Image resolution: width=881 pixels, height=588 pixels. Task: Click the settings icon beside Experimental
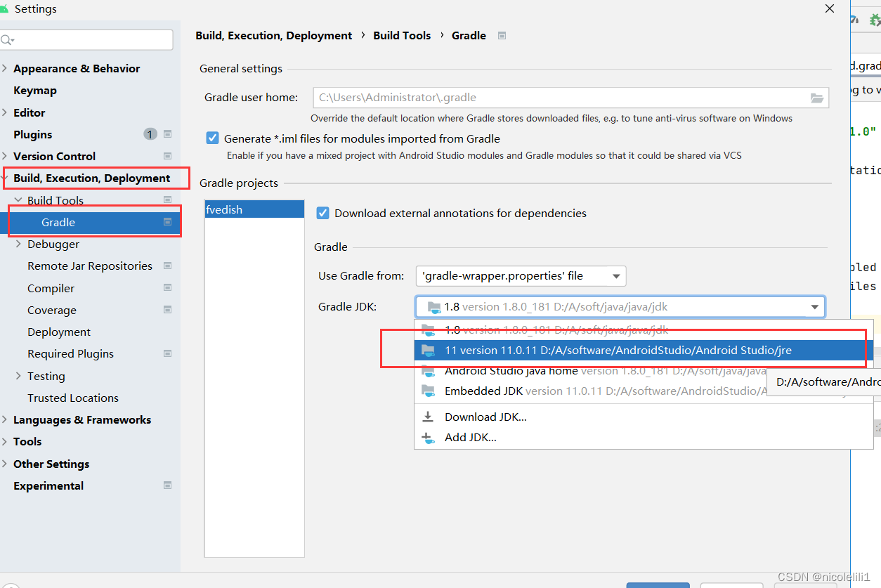(167, 485)
